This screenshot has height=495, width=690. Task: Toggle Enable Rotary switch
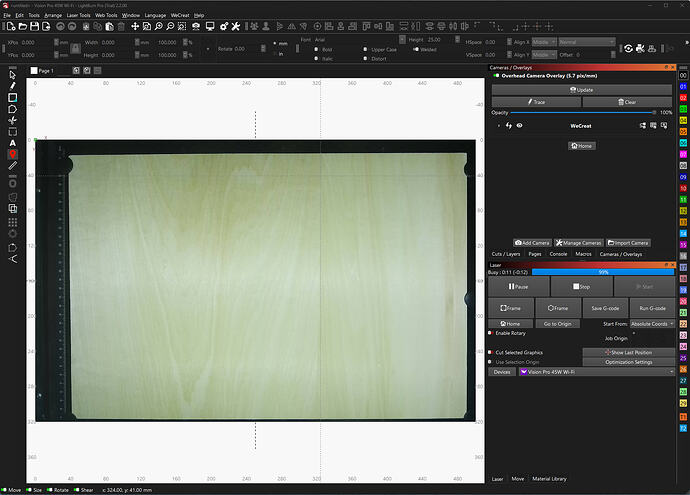point(491,333)
